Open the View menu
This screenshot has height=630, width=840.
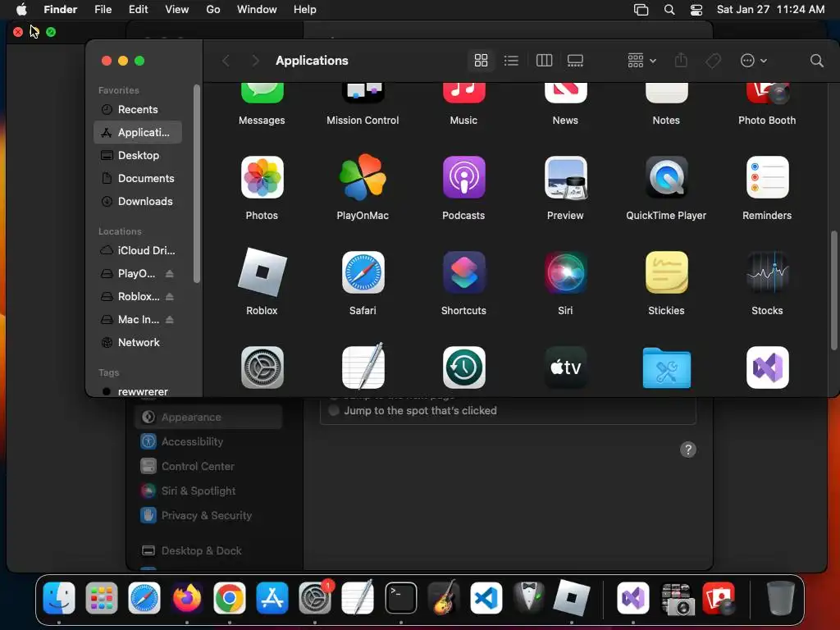coord(177,9)
